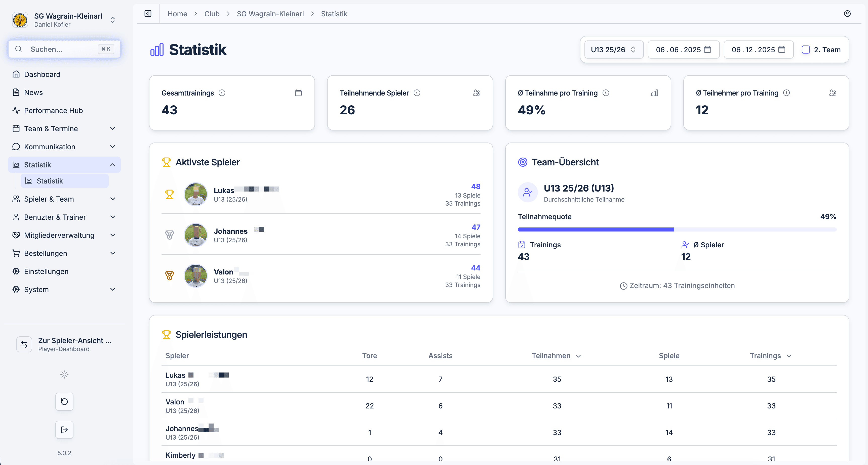Click the info icon beside Ø Teilnehmer pro Training

[786, 93]
